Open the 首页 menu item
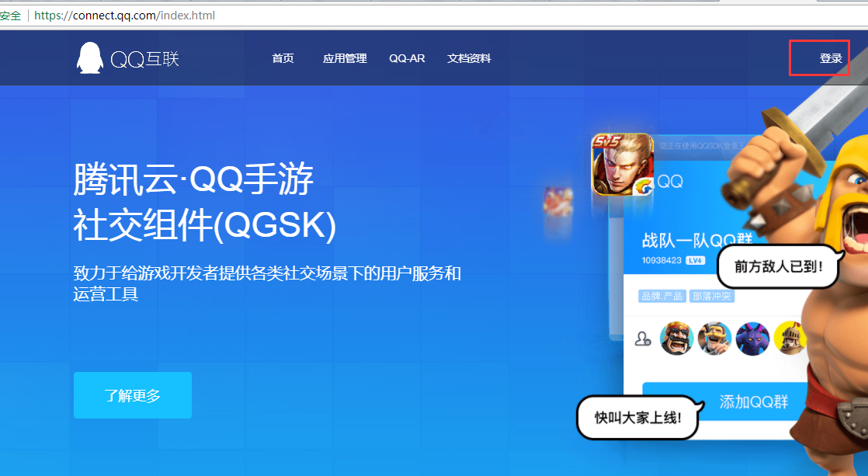This screenshot has width=868, height=476. (x=283, y=57)
